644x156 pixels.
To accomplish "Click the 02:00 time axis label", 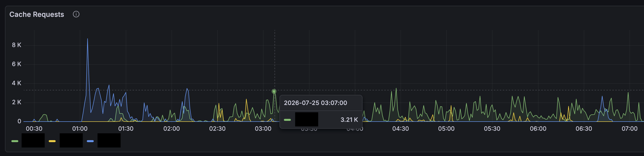I will pos(171,129).
